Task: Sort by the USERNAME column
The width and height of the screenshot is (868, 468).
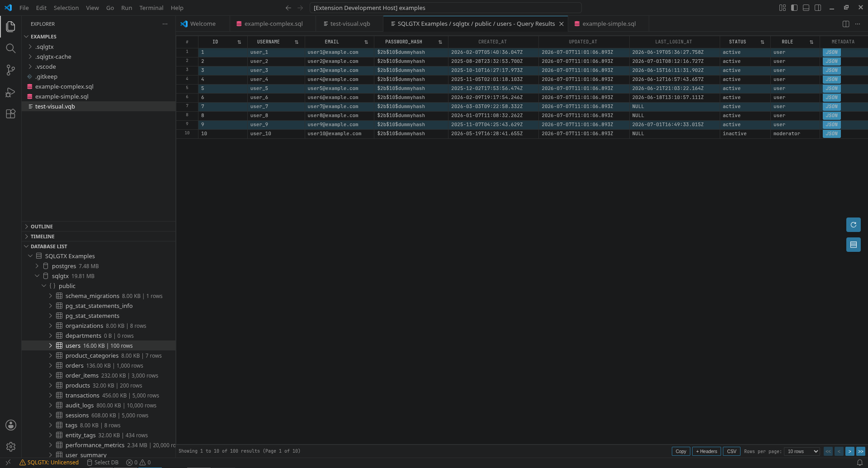Action: tap(297, 42)
